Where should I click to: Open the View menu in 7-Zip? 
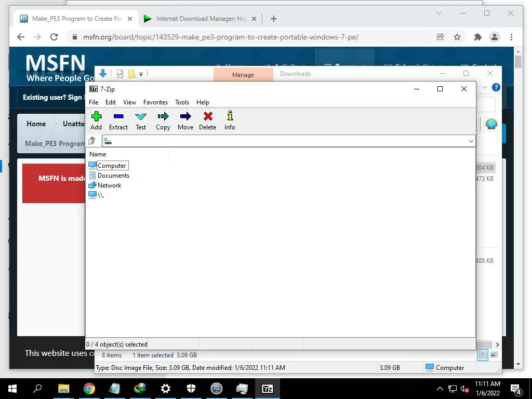(129, 102)
